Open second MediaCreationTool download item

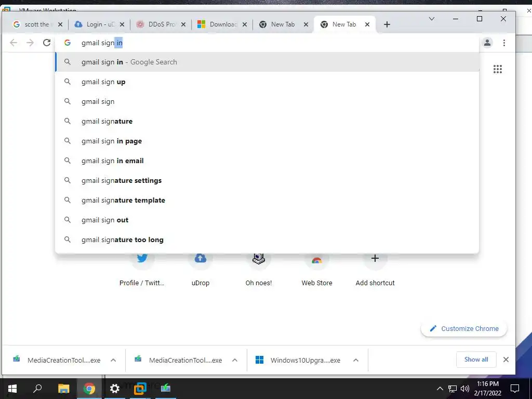pos(179,360)
